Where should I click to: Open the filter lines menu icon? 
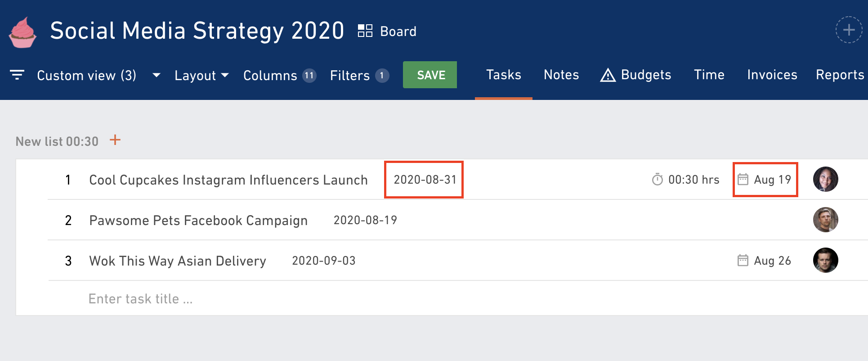tap(17, 75)
